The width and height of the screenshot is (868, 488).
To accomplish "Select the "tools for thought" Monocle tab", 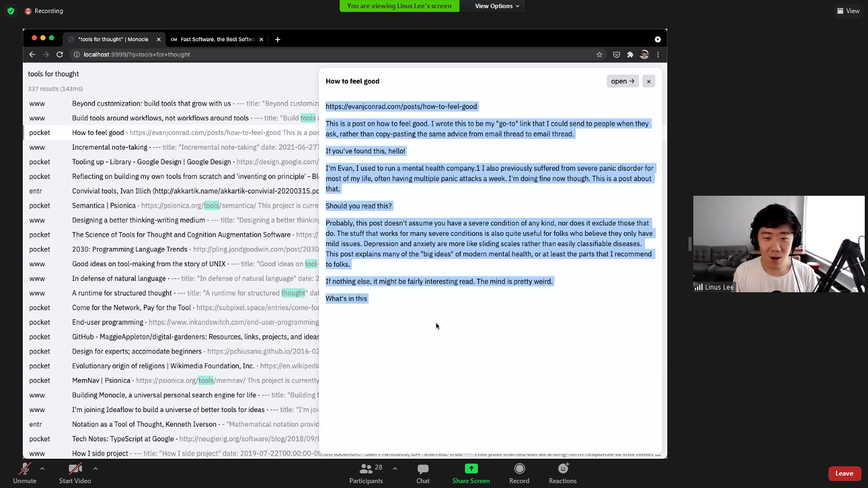I will click(x=113, y=40).
